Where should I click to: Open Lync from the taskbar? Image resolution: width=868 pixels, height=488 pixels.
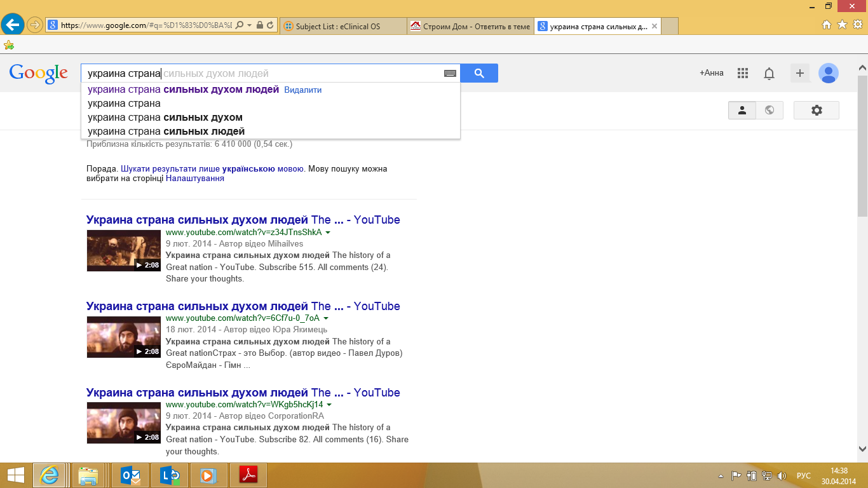tap(171, 475)
